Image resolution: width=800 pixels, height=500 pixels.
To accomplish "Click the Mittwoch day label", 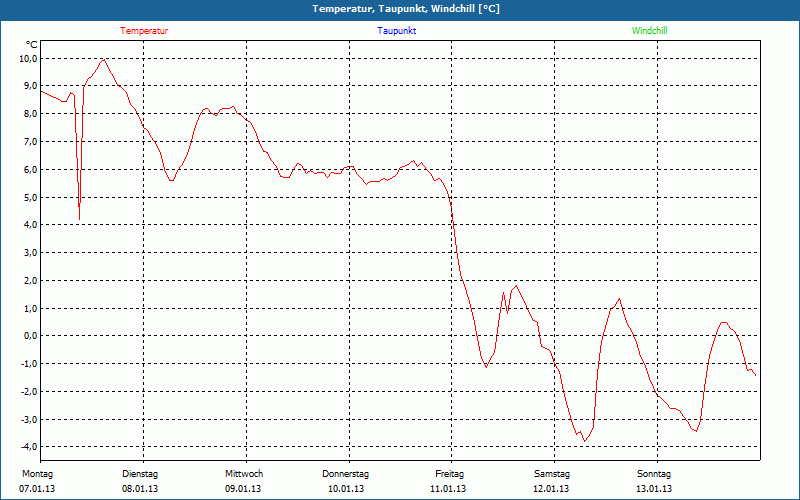I will point(244,474).
